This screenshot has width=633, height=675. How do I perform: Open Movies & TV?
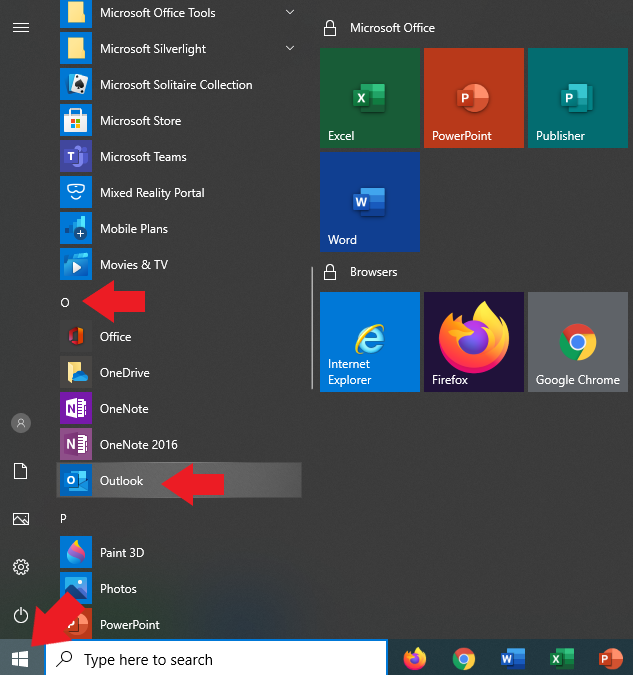click(x=179, y=264)
